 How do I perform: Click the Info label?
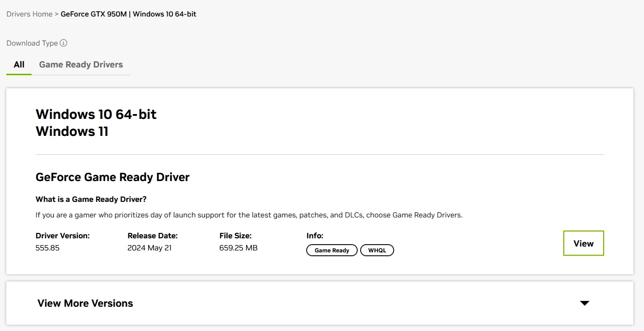point(315,236)
